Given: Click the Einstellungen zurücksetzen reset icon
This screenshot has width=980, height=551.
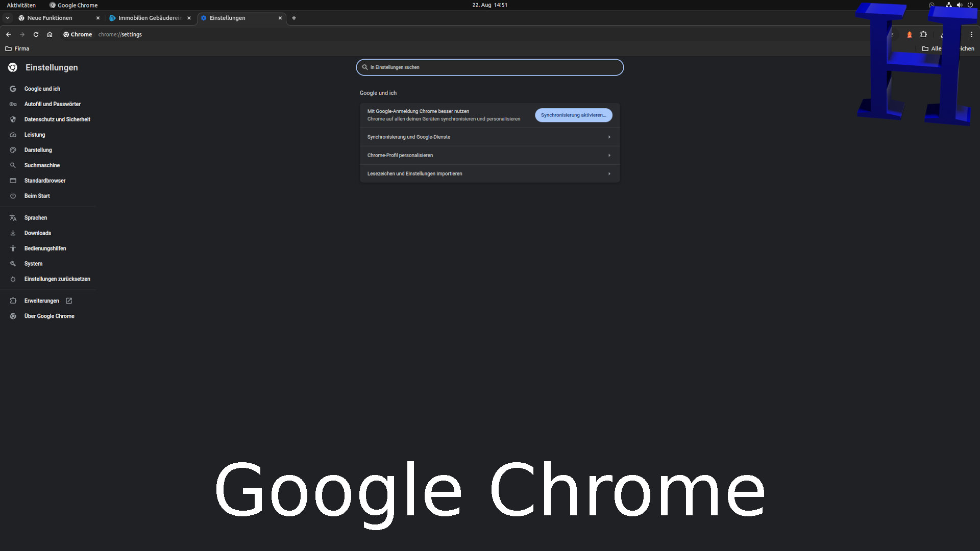Looking at the screenshot, I should tap(13, 279).
